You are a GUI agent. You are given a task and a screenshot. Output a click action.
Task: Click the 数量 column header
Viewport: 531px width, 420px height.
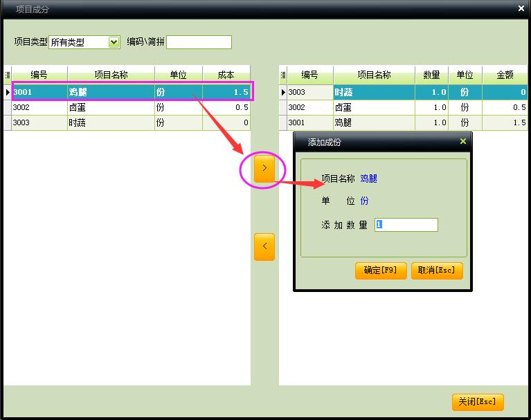pos(432,75)
